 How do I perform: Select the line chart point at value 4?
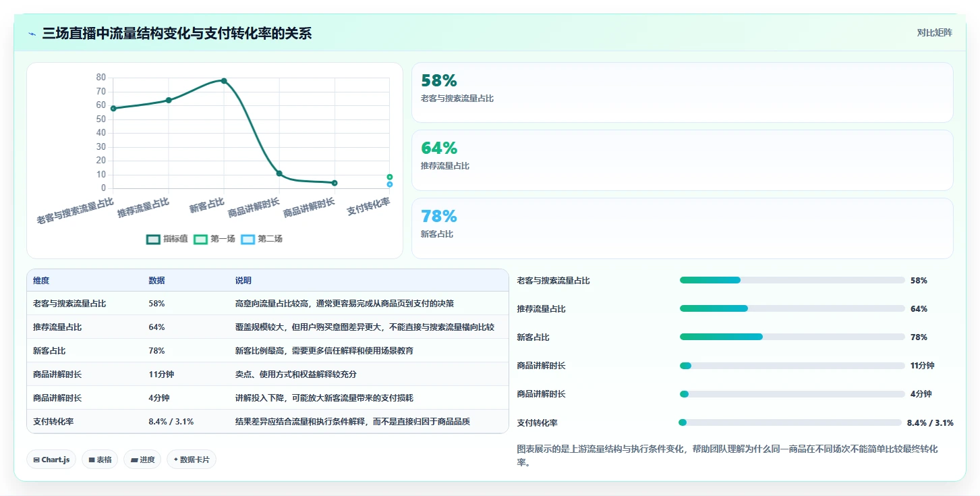click(x=335, y=183)
